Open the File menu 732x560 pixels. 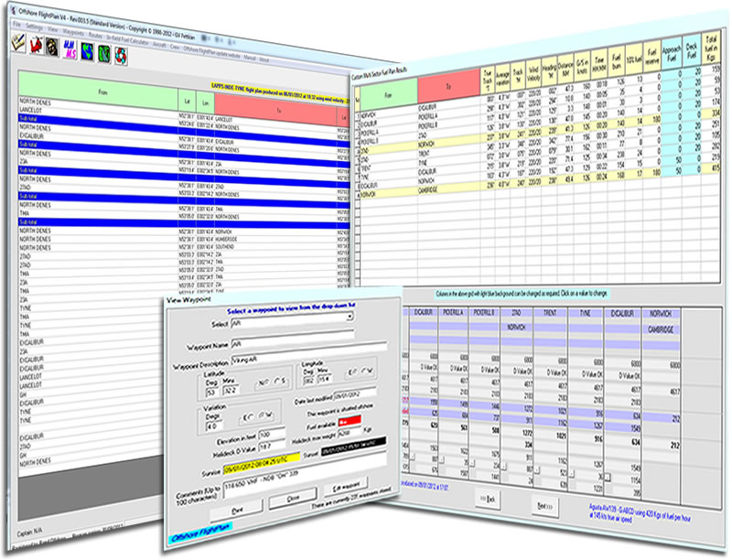click(x=16, y=25)
